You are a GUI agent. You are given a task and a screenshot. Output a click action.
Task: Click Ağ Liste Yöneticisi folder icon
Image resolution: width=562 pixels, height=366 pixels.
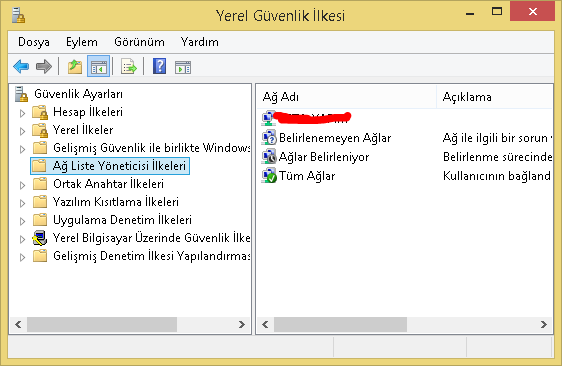(x=39, y=166)
